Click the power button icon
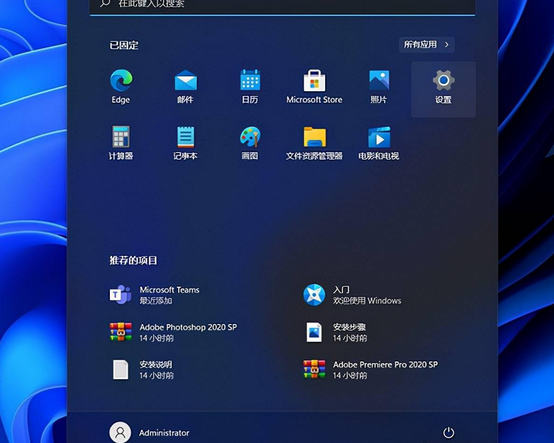The width and height of the screenshot is (554, 443). (448, 432)
